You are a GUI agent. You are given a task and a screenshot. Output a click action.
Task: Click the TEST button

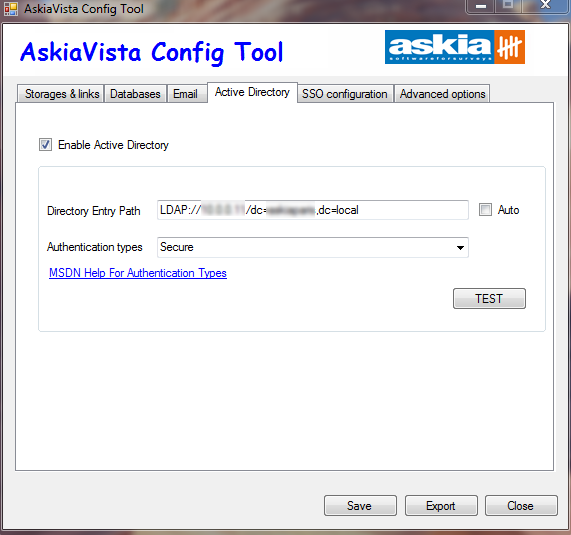click(489, 299)
